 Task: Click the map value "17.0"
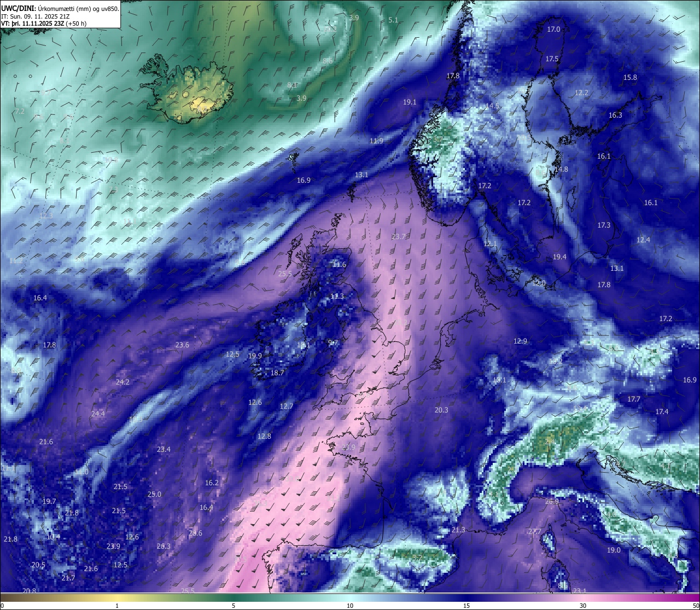tap(554, 30)
